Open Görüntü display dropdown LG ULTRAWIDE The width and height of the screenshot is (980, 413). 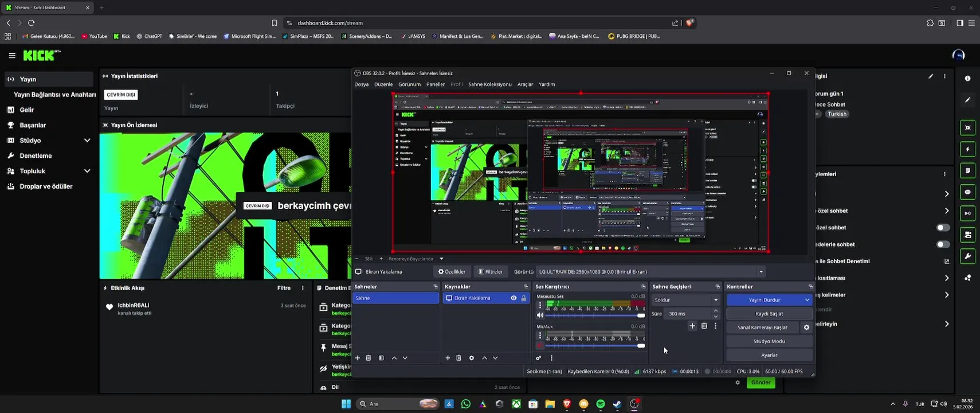click(651, 272)
